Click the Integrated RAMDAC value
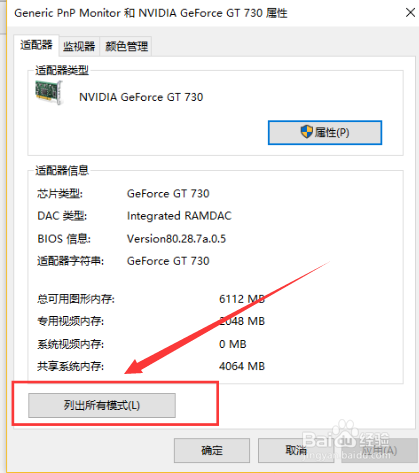This screenshot has height=473, width=419. pos(179,216)
